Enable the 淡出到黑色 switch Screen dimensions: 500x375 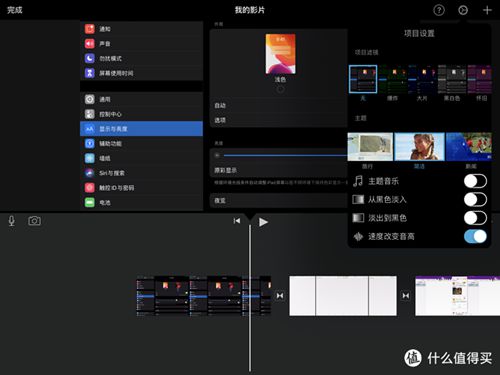pos(475,218)
